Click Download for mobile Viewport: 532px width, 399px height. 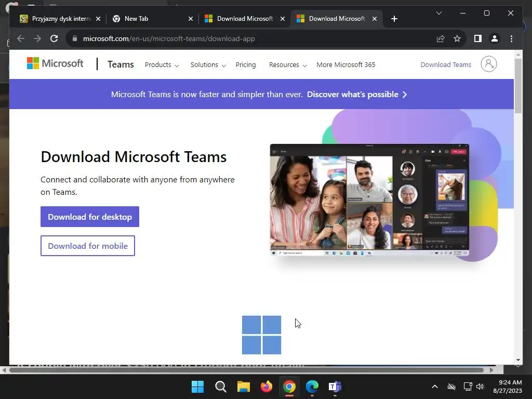pyautogui.click(x=87, y=246)
